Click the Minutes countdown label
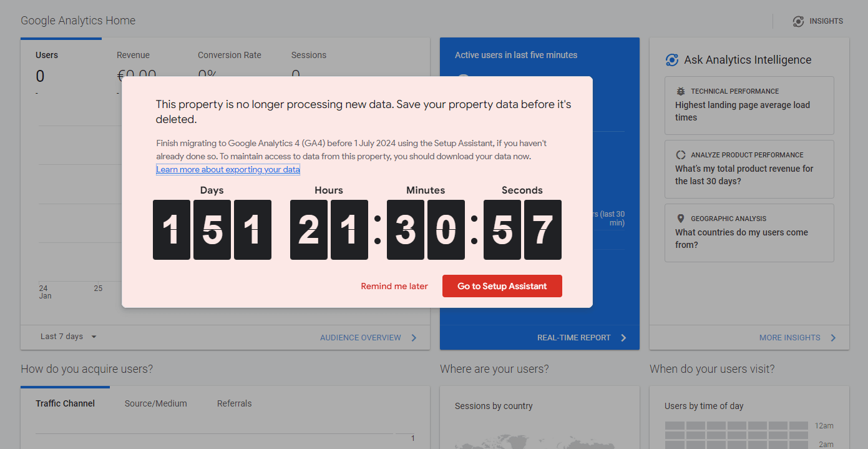 (x=426, y=190)
